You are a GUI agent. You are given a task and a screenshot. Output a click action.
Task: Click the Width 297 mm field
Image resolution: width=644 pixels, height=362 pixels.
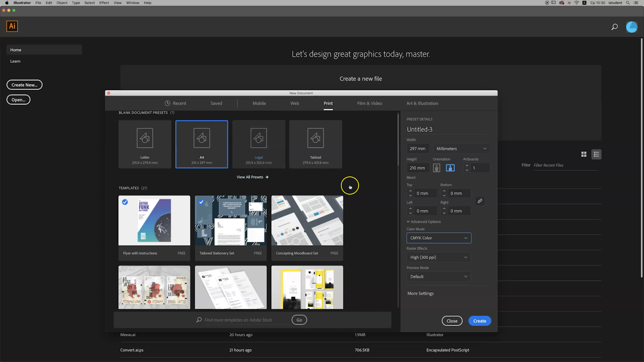418,149
